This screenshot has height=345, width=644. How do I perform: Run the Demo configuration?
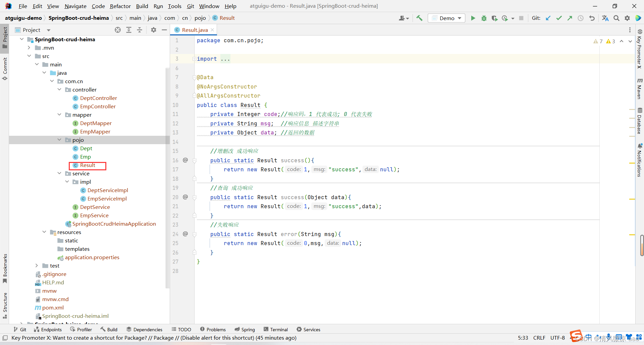pos(473,18)
